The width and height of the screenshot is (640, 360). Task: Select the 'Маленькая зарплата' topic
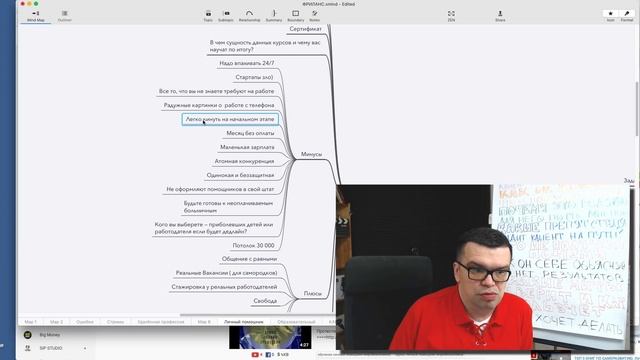[x=247, y=147]
